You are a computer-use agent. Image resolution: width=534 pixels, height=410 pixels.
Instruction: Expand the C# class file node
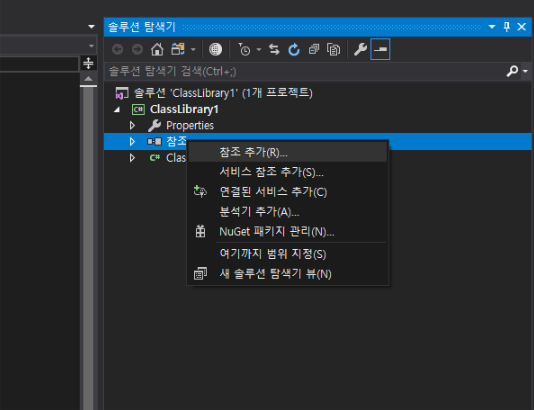tap(132, 158)
